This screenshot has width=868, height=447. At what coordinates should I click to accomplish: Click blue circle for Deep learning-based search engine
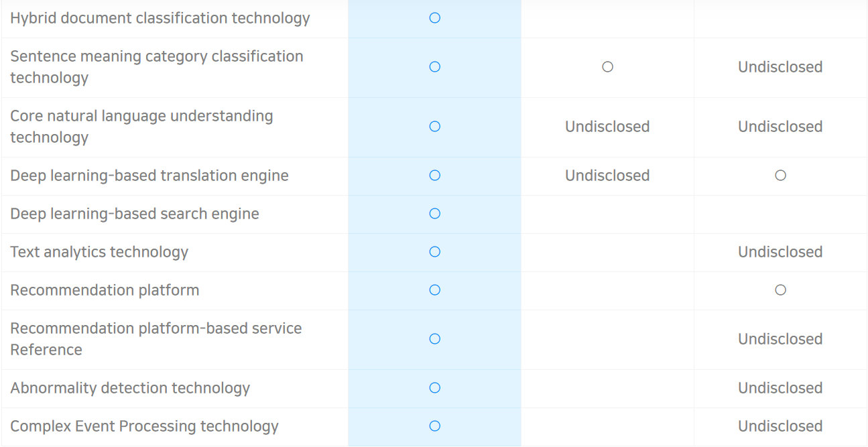pos(434,214)
